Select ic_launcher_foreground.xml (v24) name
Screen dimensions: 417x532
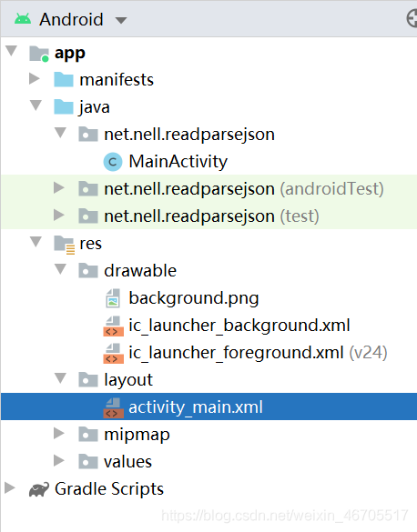click(x=258, y=353)
